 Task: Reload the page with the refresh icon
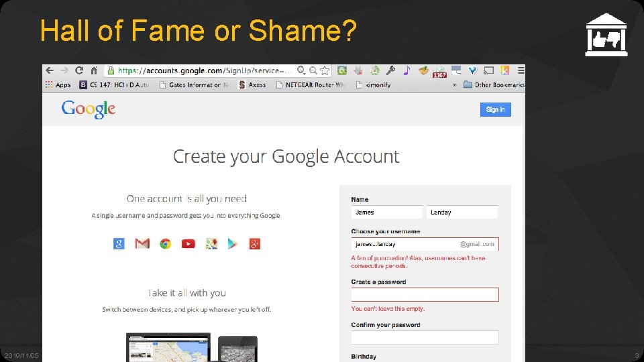[x=79, y=70]
